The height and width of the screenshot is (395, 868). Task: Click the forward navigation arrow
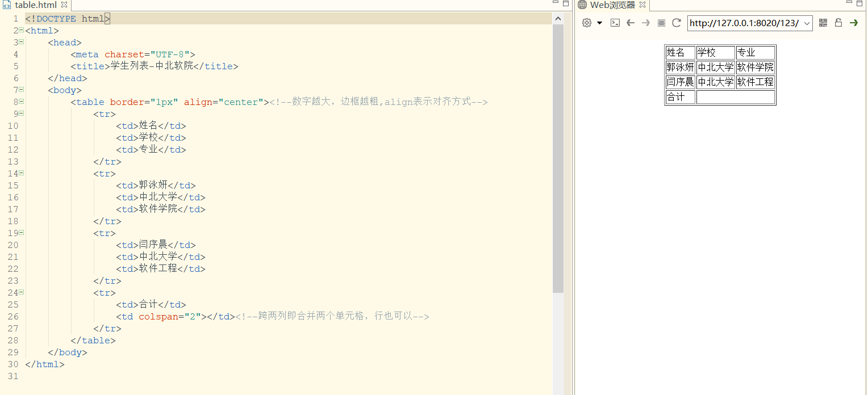pyautogui.click(x=645, y=23)
